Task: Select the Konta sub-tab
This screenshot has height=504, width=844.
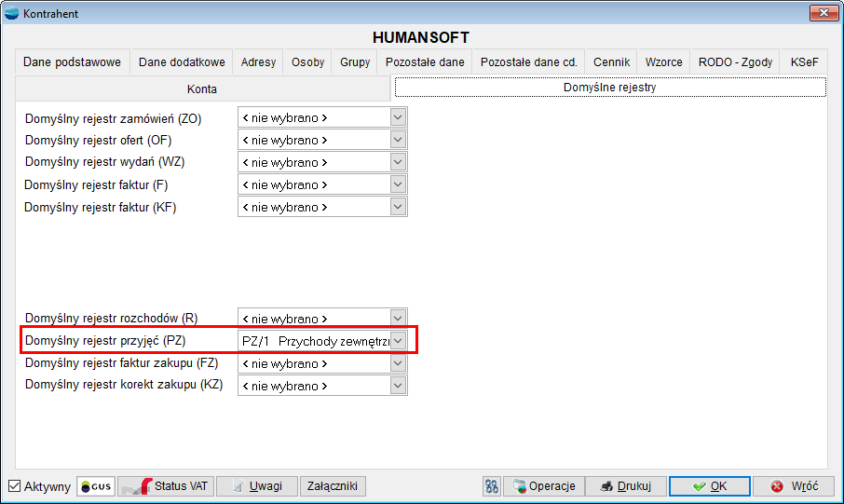Action: click(x=202, y=89)
